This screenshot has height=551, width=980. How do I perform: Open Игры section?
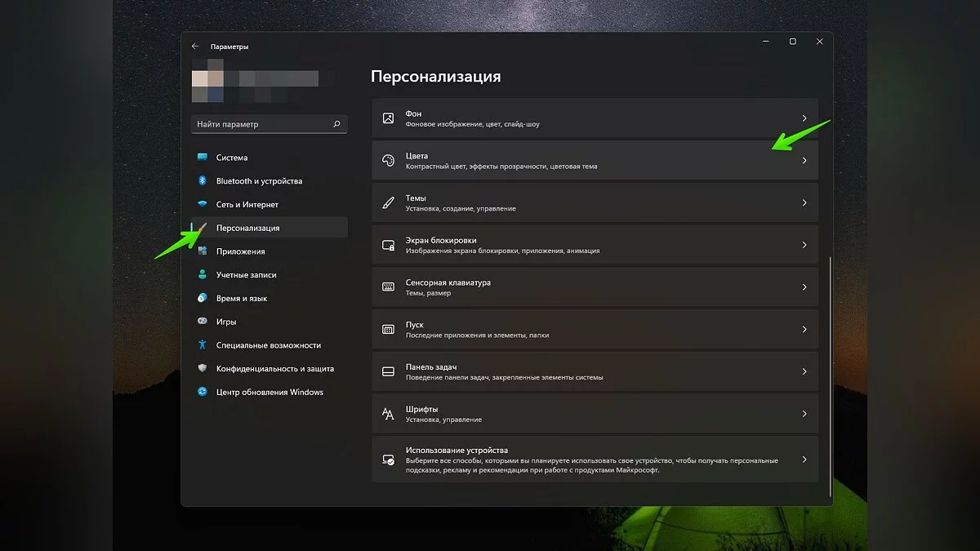[x=269, y=322]
